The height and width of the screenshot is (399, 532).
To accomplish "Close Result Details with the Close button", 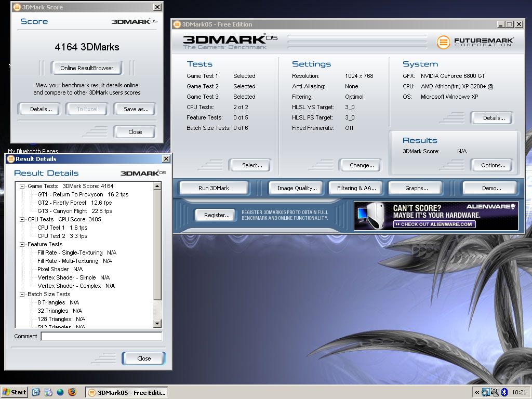I will pyautogui.click(x=144, y=358).
